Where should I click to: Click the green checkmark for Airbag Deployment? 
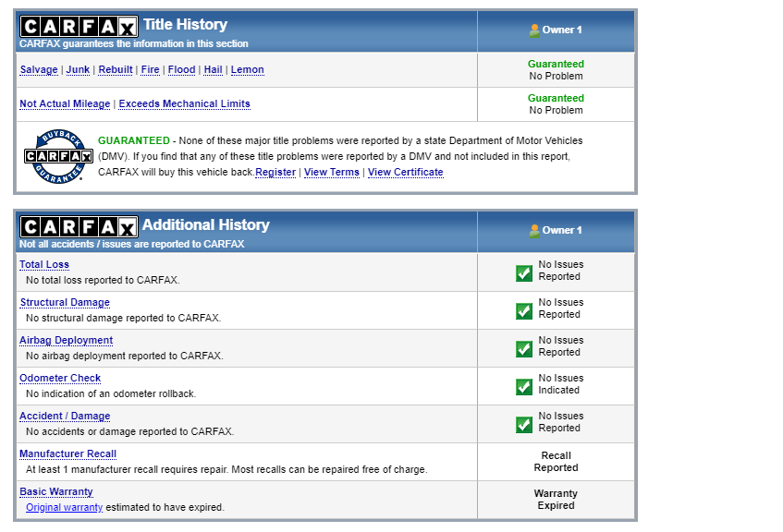(524, 349)
